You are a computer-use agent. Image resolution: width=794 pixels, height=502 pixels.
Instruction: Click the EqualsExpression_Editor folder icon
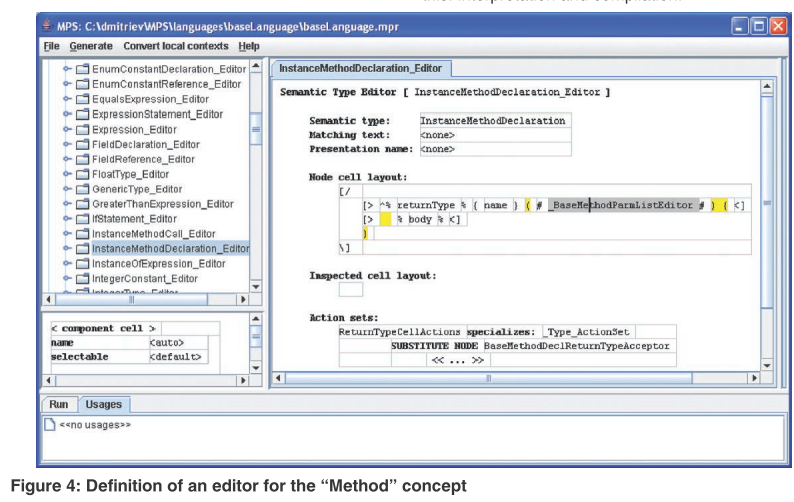click(83, 99)
